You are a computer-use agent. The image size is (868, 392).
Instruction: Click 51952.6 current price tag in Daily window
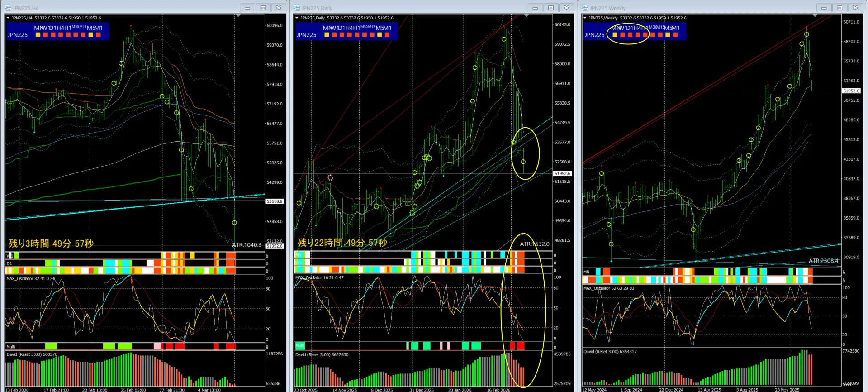(563, 174)
